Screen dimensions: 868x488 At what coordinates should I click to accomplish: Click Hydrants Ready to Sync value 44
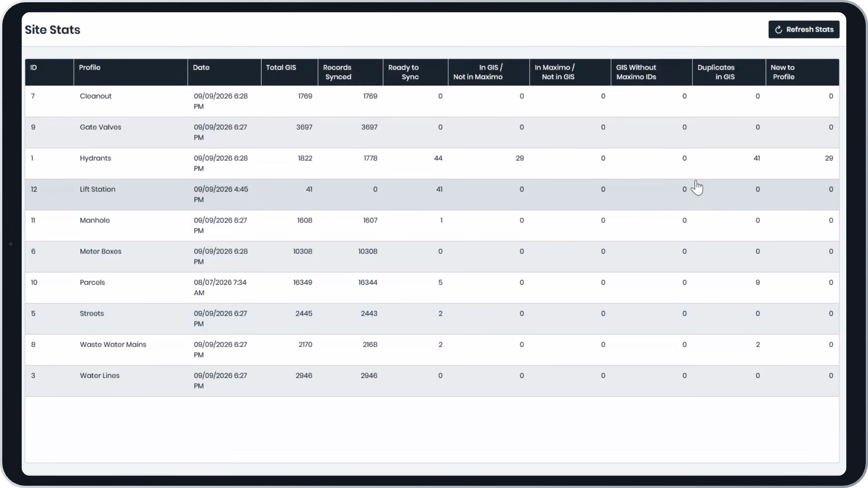point(438,158)
